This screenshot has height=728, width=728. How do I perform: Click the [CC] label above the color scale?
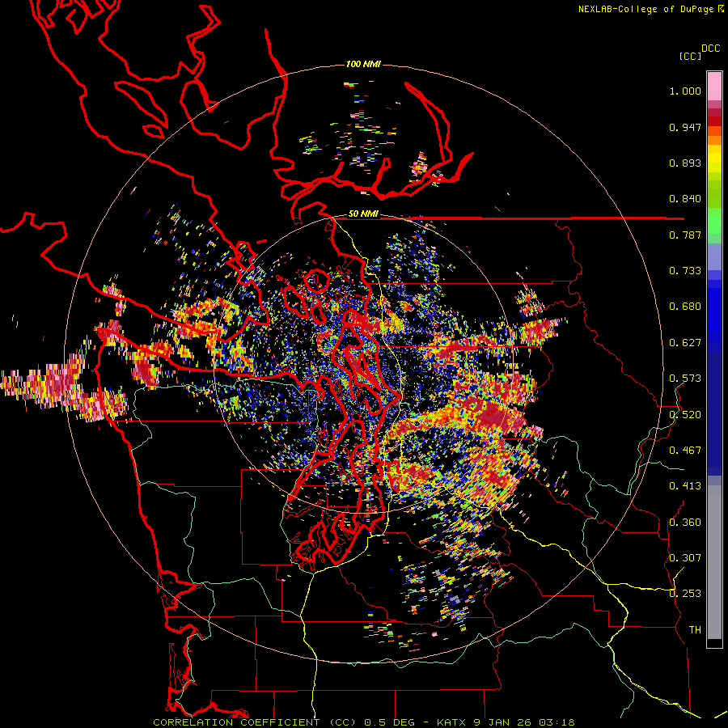click(690, 56)
